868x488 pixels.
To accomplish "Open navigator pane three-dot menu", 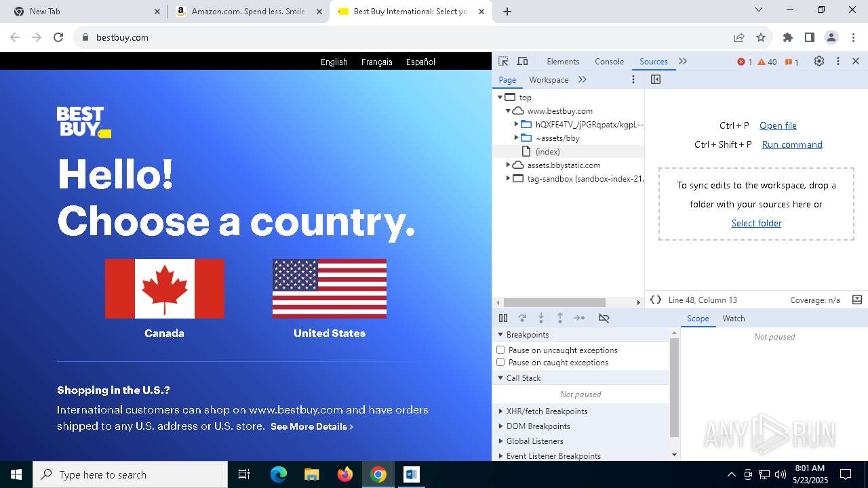I will (633, 79).
